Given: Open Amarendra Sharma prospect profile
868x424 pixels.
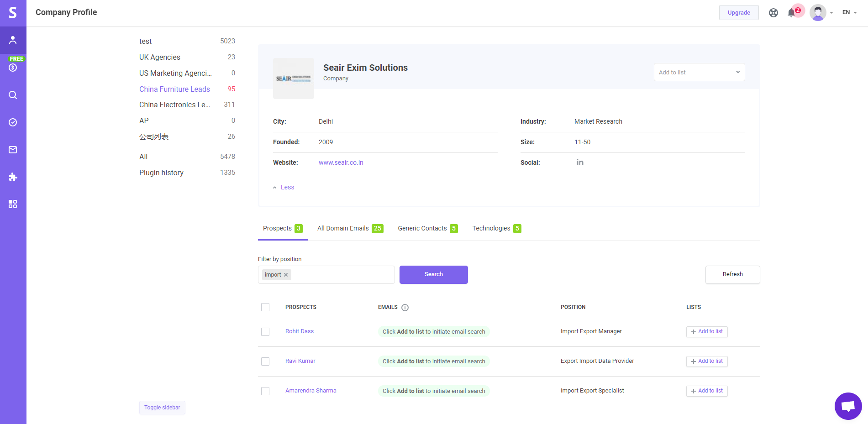Looking at the screenshot, I should tap(311, 391).
